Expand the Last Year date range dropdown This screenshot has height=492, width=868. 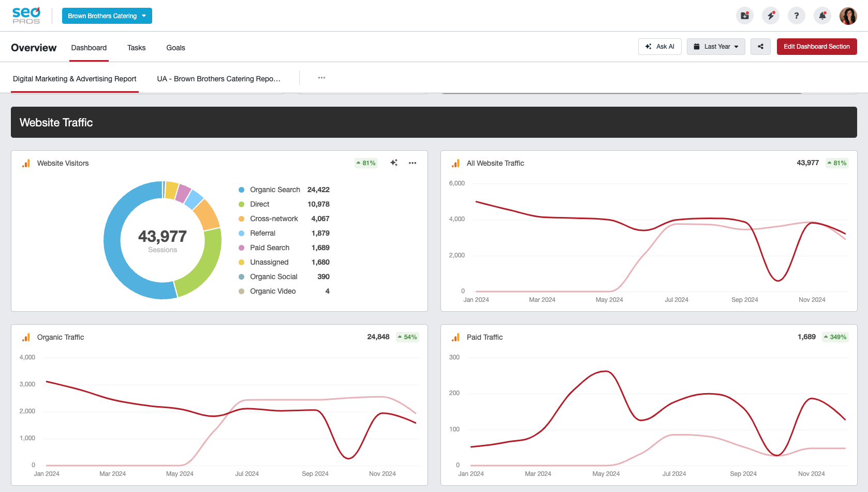tap(716, 47)
